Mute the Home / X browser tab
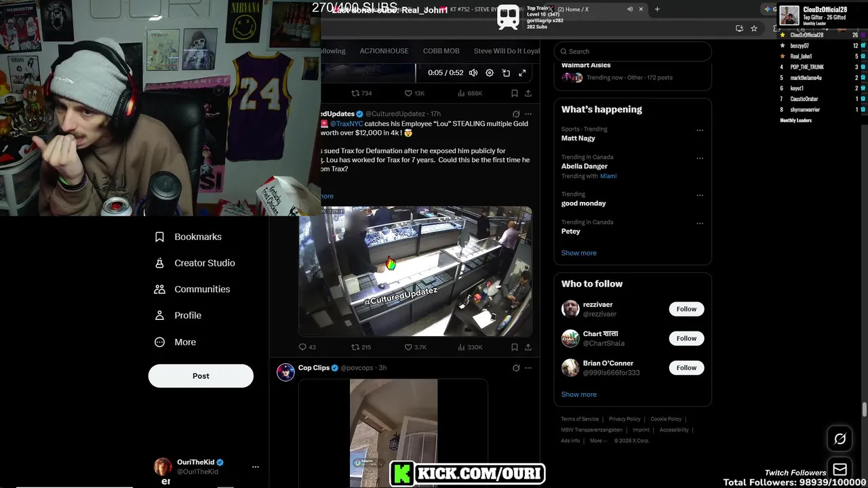 point(630,9)
